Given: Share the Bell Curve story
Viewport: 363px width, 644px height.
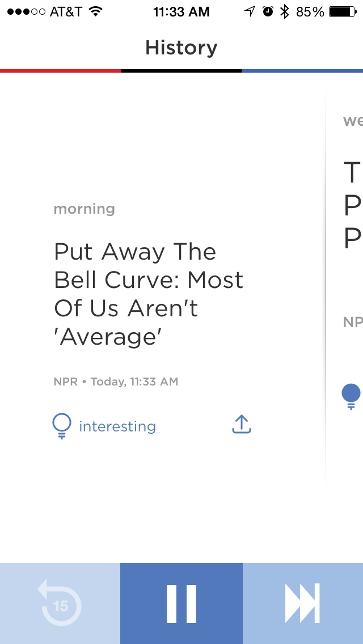Looking at the screenshot, I should tap(242, 424).
